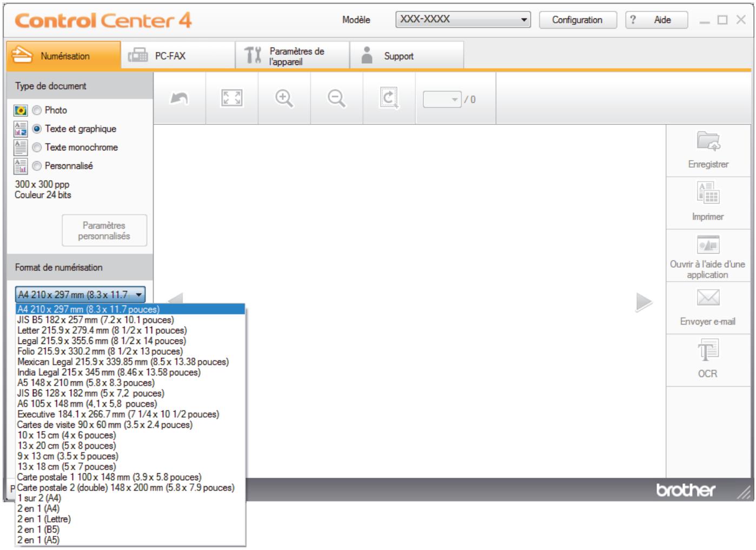Pick the 10 x 15 cm option
Viewport: 756px width, 550px height.
(x=130, y=435)
